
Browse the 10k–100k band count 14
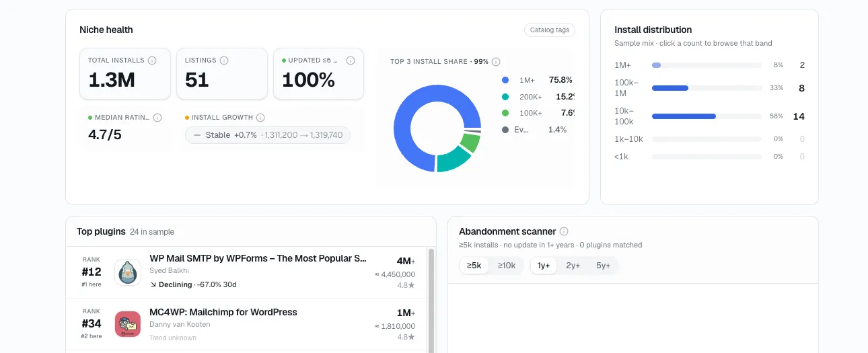(x=799, y=116)
